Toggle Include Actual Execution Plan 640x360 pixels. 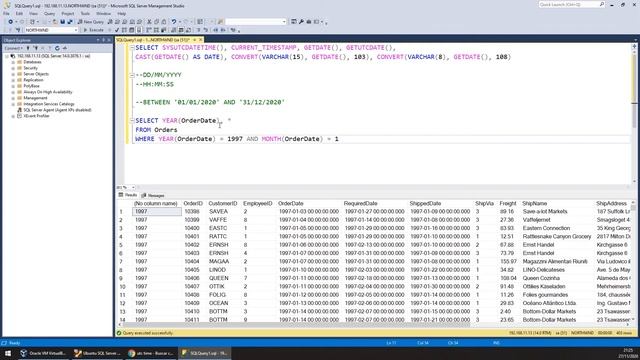click(149, 30)
